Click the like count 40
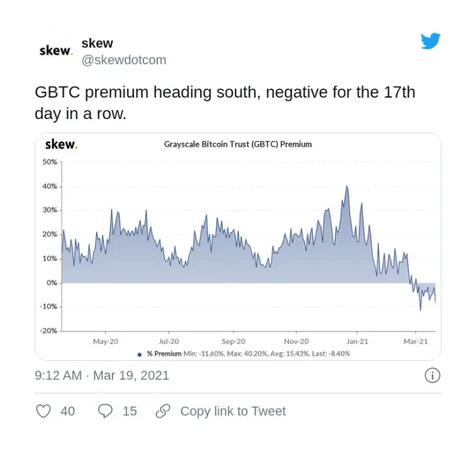This screenshot has height=450, width=476. 67,411
